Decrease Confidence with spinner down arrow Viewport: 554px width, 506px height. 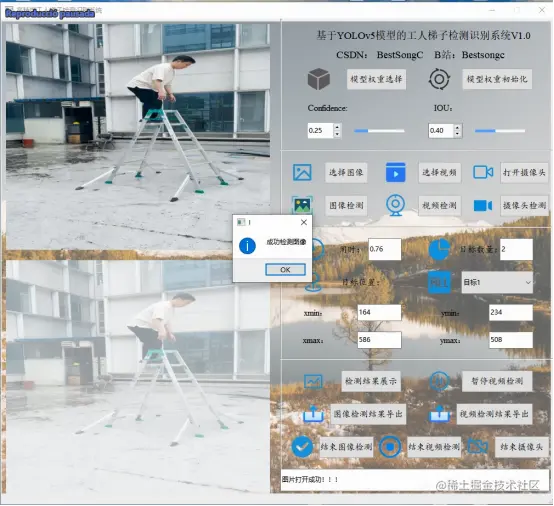tap(337, 134)
